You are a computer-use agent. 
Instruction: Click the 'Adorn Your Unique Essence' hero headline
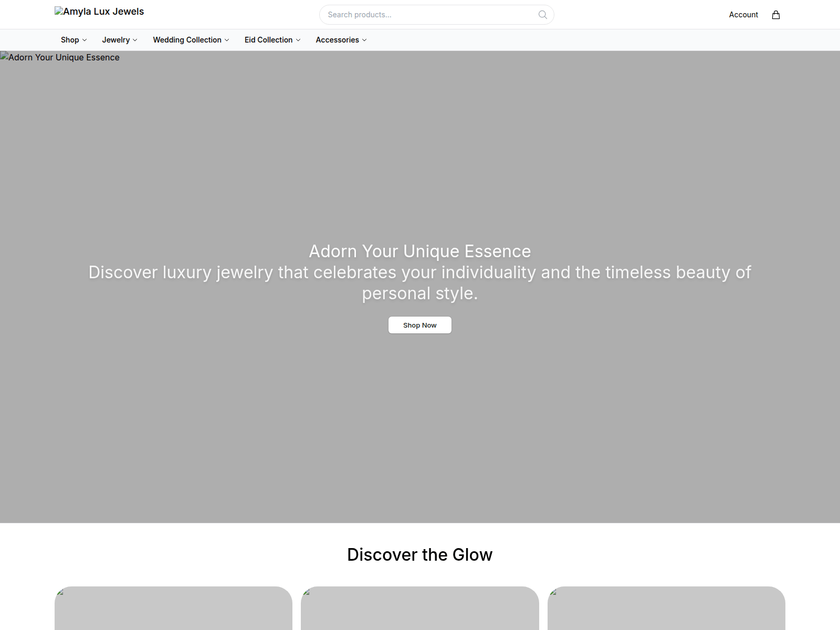pyautogui.click(x=420, y=251)
